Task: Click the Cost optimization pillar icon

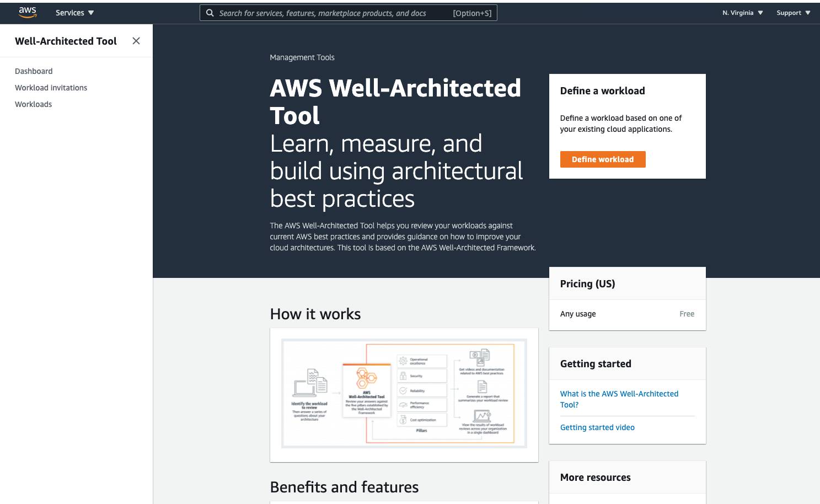Action: click(x=403, y=420)
